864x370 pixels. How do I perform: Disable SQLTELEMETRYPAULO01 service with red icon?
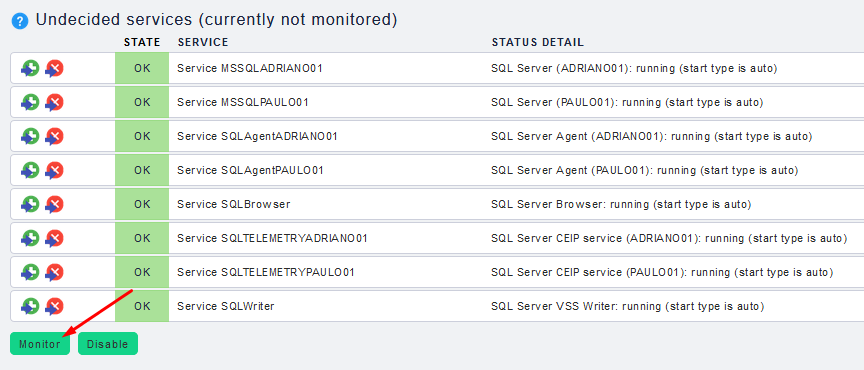tap(54, 272)
